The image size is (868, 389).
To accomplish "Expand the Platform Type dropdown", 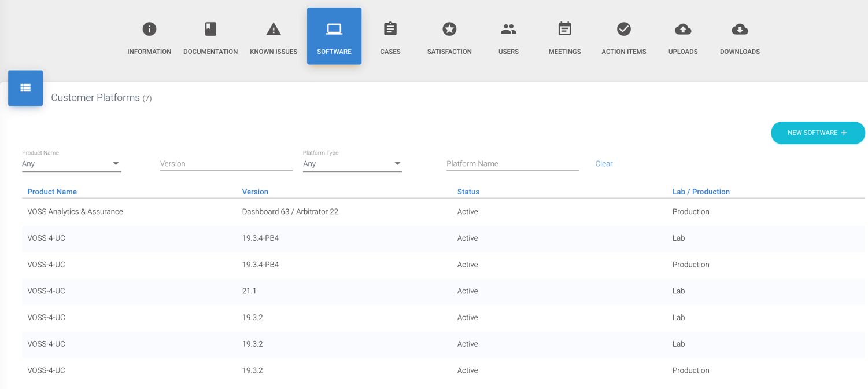I will [352, 163].
